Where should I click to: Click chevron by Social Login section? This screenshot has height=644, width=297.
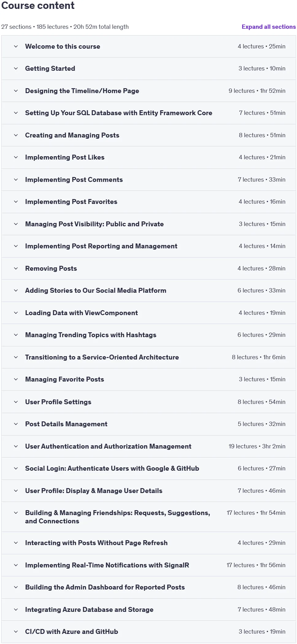click(x=16, y=469)
